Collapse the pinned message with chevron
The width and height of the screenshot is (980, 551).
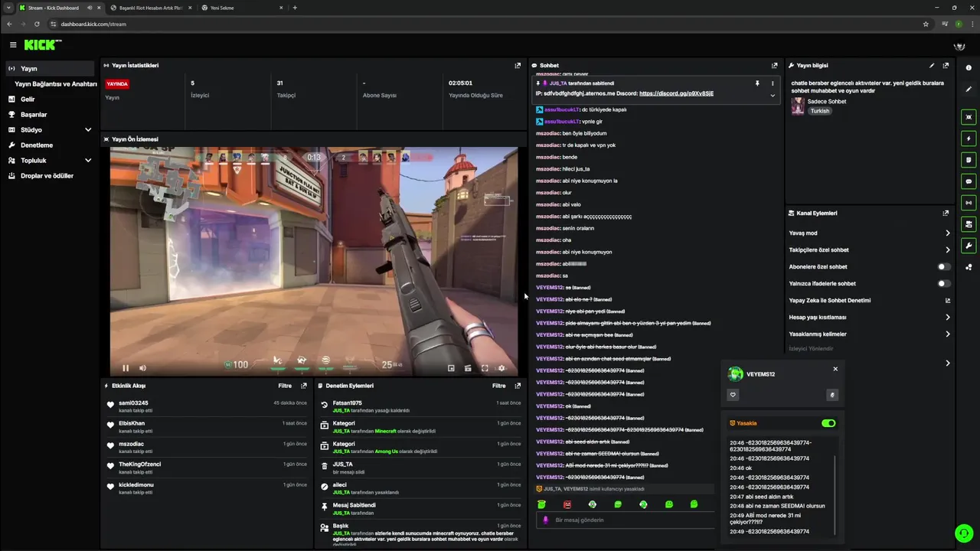[x=773, y=96]
